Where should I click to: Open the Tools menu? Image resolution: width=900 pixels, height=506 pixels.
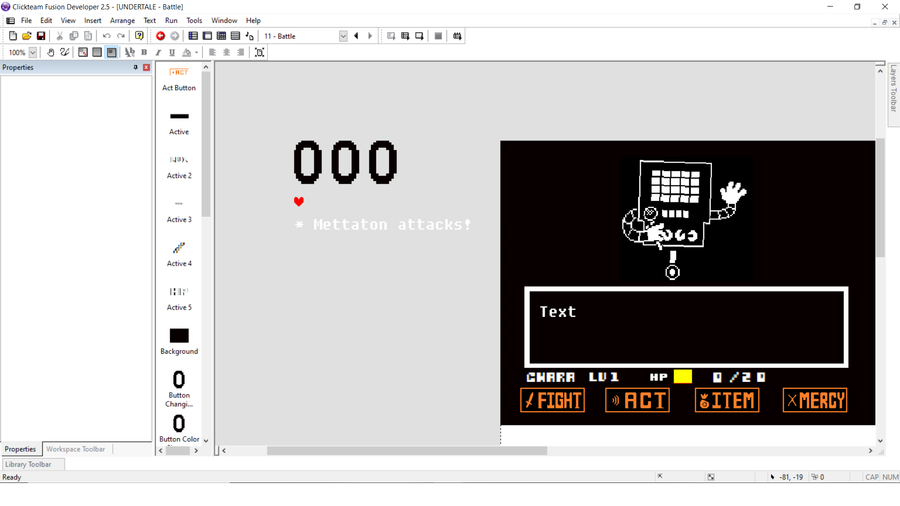pyautogui.click(x=194, y=20)
